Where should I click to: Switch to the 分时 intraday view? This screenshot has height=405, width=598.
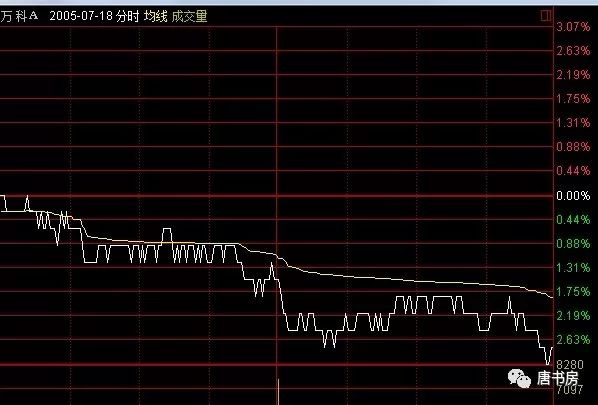[x=128, y=16]
